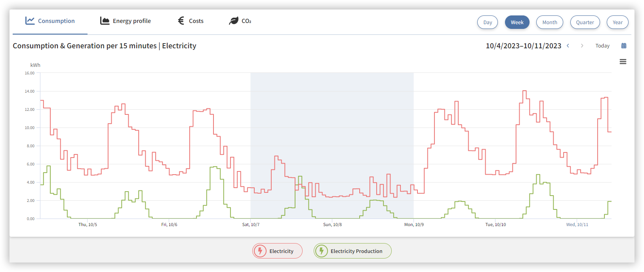The image size is (644, 272).
Task: Open the Costs tab
Action: click(191, 21)
